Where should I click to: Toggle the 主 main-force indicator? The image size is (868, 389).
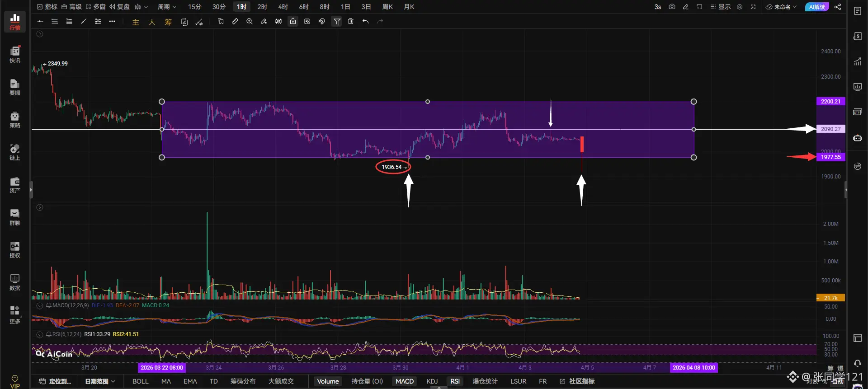(136, 22)
